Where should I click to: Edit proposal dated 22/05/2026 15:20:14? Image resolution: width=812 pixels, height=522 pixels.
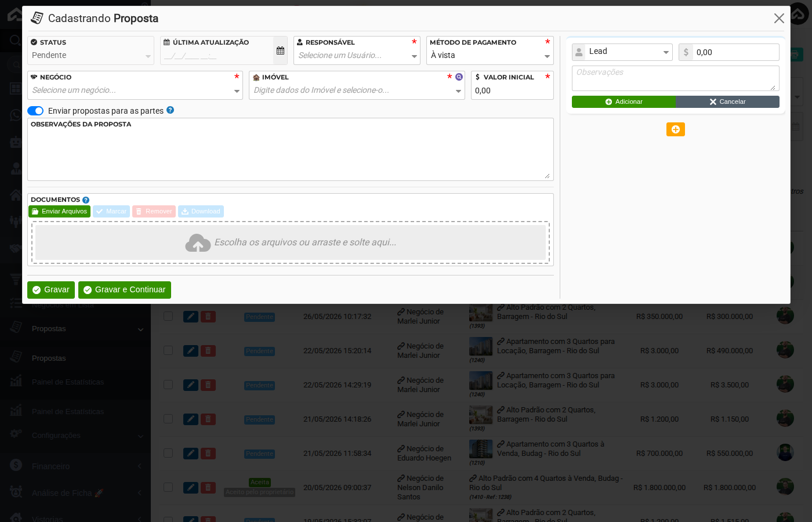[191, 351]
